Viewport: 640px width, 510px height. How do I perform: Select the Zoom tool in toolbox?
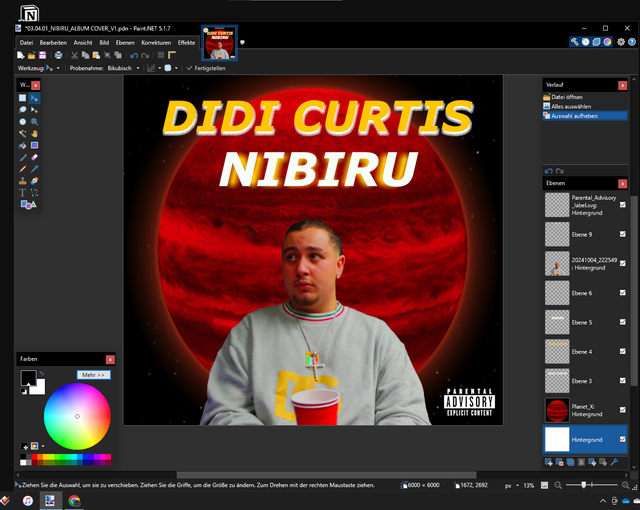(x=35, y=122)
